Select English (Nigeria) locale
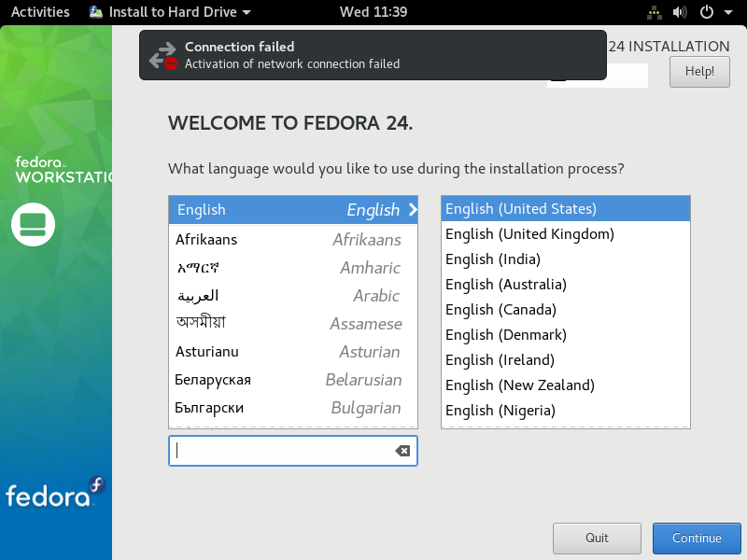Screen dimensions: 747x560 (566, 411)
